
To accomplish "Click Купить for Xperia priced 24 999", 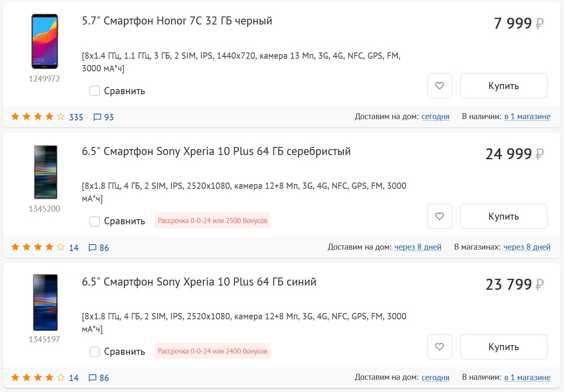I will tap(504, 216).
